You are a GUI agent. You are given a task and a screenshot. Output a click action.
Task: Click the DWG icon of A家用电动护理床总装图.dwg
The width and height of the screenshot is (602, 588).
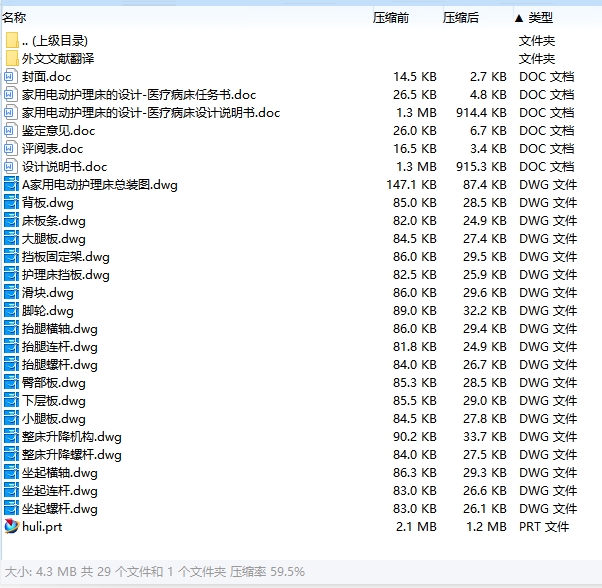[11, 185]
